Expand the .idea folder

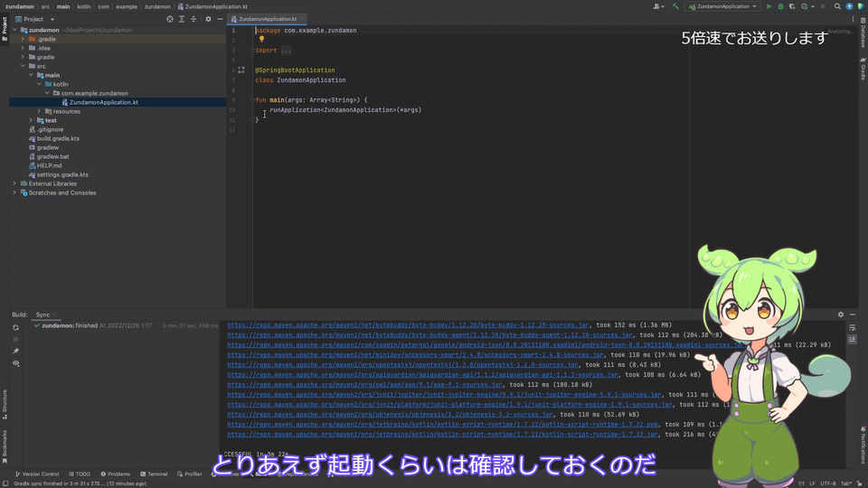click(x=23, y=48)
